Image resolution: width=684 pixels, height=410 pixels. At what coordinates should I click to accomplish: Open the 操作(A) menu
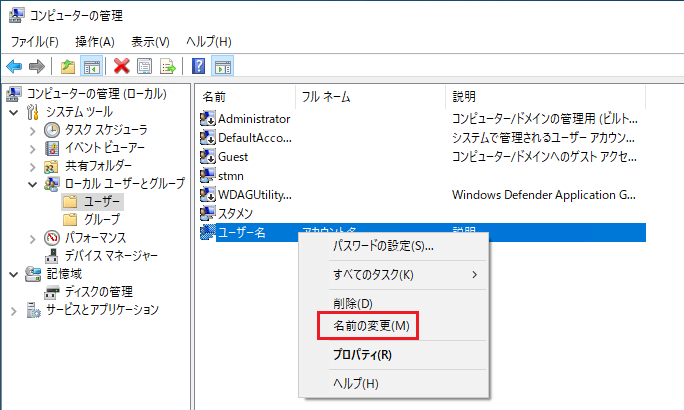95,42
